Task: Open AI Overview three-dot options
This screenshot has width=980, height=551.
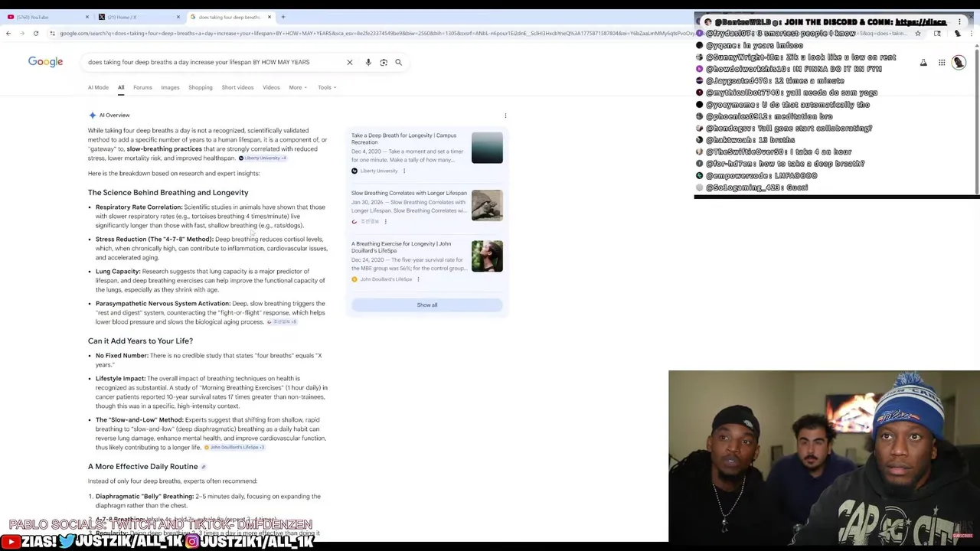Action: click(505, 116)
